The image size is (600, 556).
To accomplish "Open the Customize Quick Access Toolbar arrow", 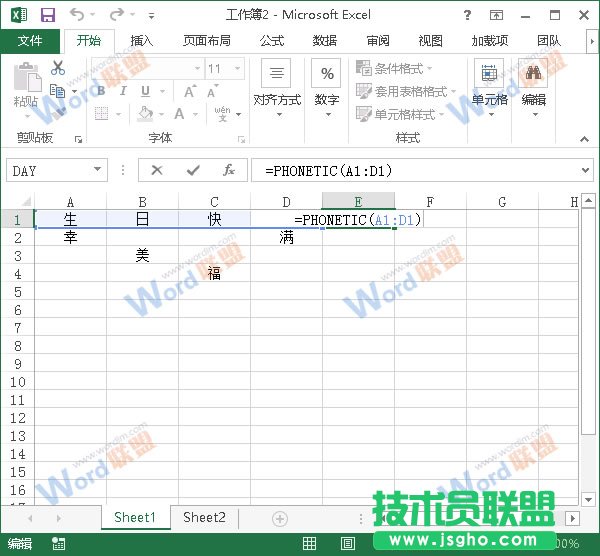I will (152, 16).
